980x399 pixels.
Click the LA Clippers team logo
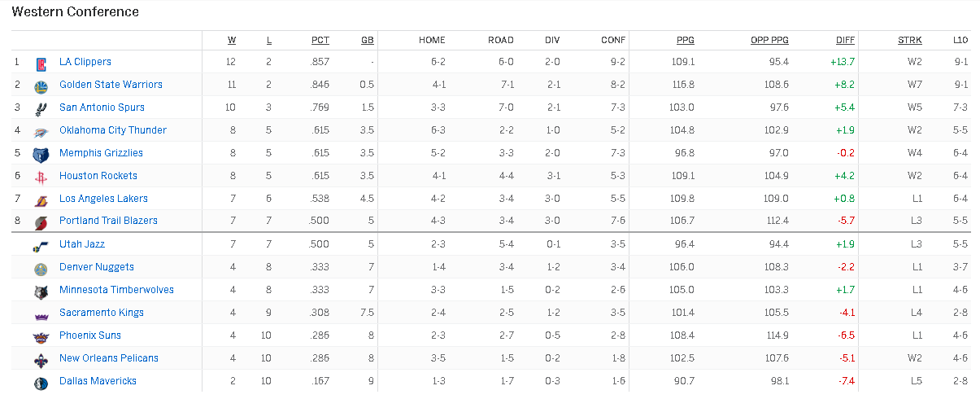pos(41,63)
